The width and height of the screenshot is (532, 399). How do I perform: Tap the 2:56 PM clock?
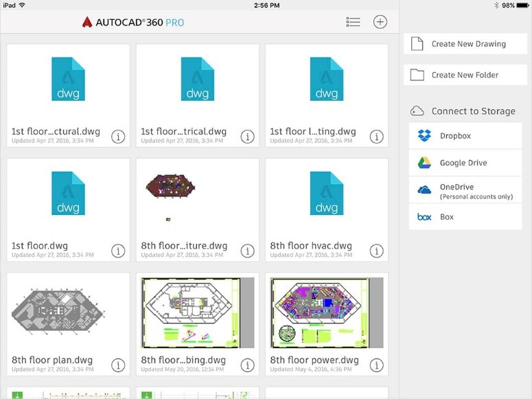[266, 5]
